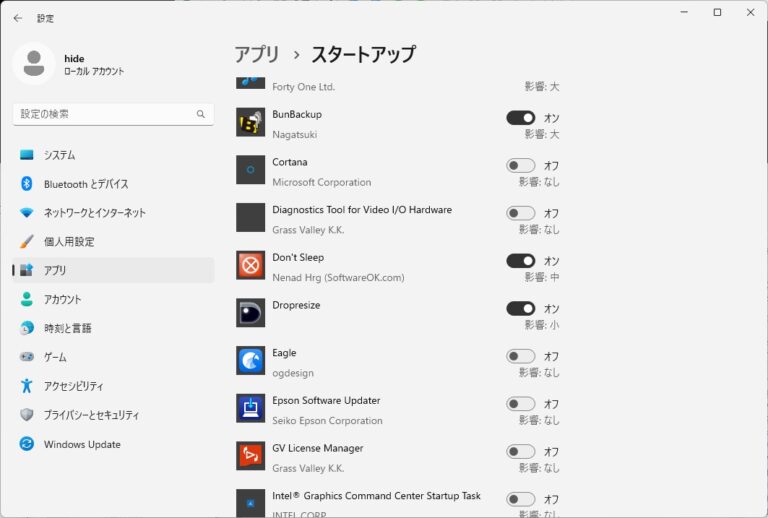Click the Epson Software Updater icon
768x518 pixels.
point(250,408)
